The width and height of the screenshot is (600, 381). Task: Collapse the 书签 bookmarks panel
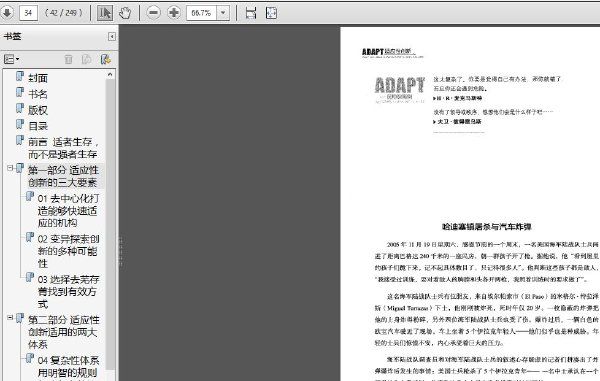tap(112, 36)
